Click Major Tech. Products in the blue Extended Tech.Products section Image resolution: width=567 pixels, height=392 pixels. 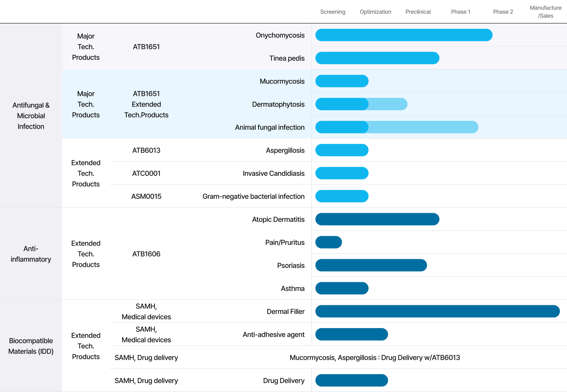coord(86,104)
